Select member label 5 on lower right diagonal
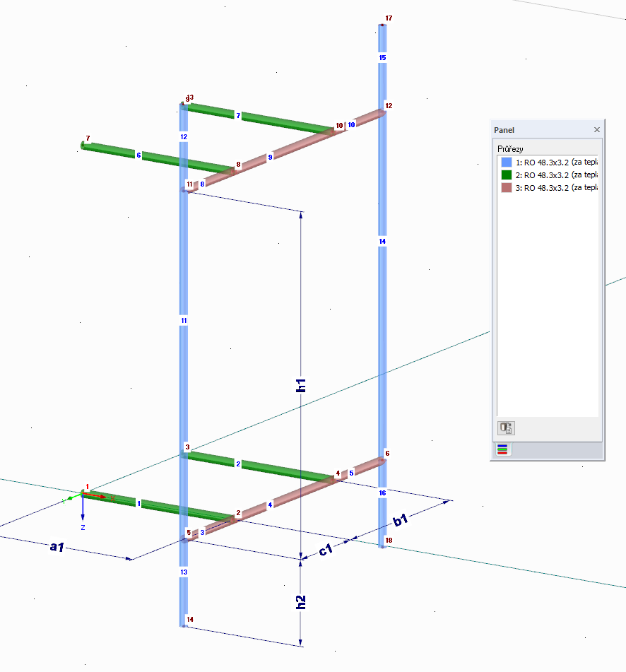Image resolution: width=626 pixels, height=672 pixels. click(351, 473)
